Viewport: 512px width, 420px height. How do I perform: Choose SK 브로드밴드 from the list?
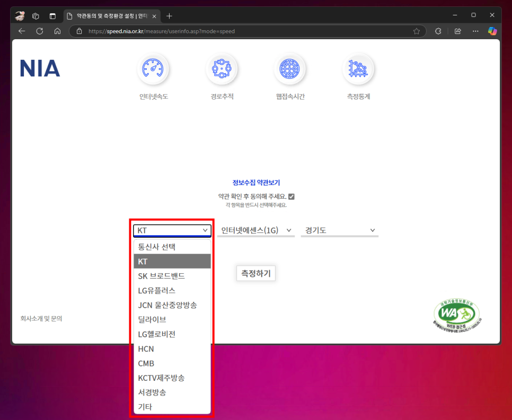click(x=172, y=276)
